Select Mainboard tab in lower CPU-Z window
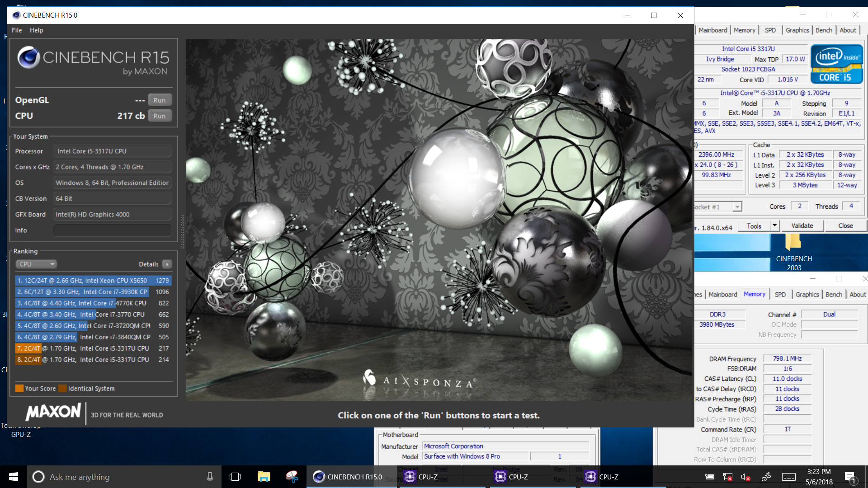Image resolution: width=868 pixels, height=488 pixels. [x=723, y=295]
